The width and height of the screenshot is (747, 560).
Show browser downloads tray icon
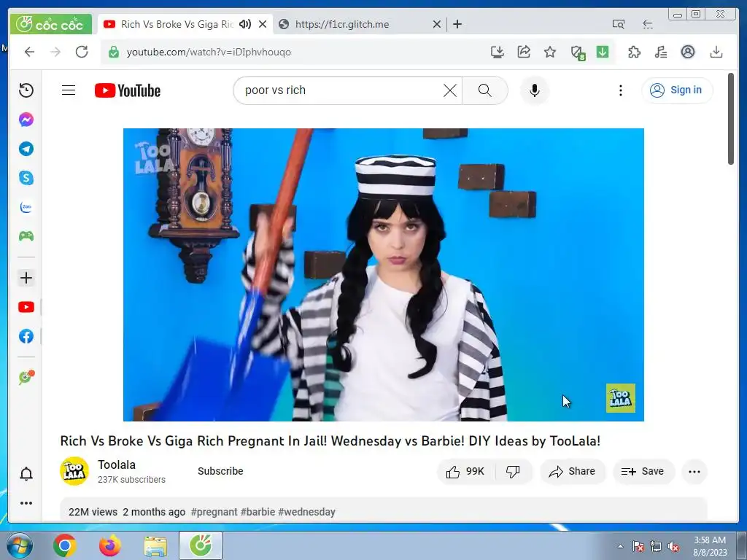[x=716, y=52]
